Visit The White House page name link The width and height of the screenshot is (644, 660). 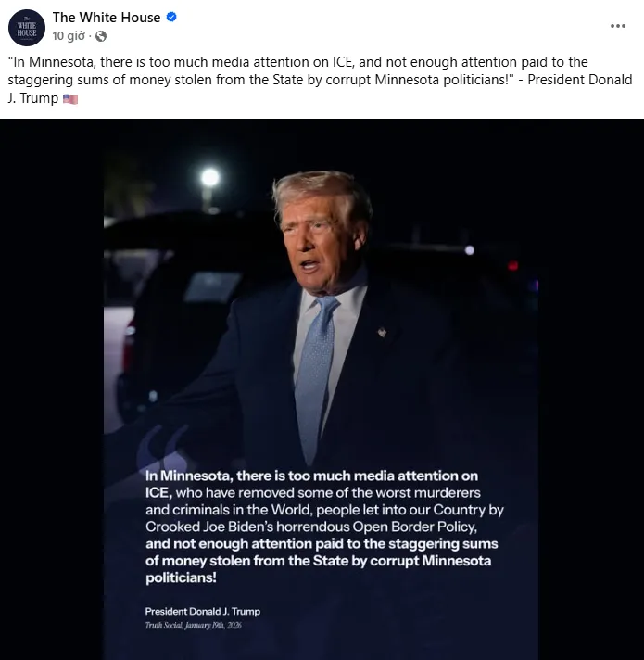(106, 18)
